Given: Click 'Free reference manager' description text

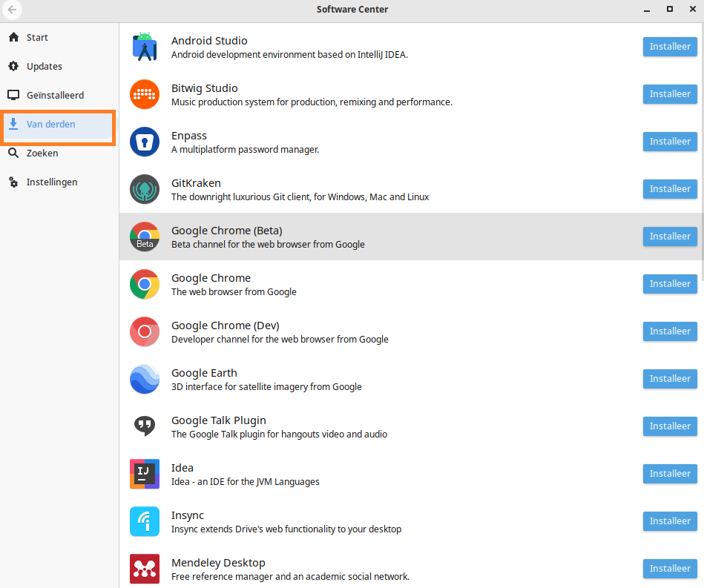Looking at the screenshot, I should (291, 576).
